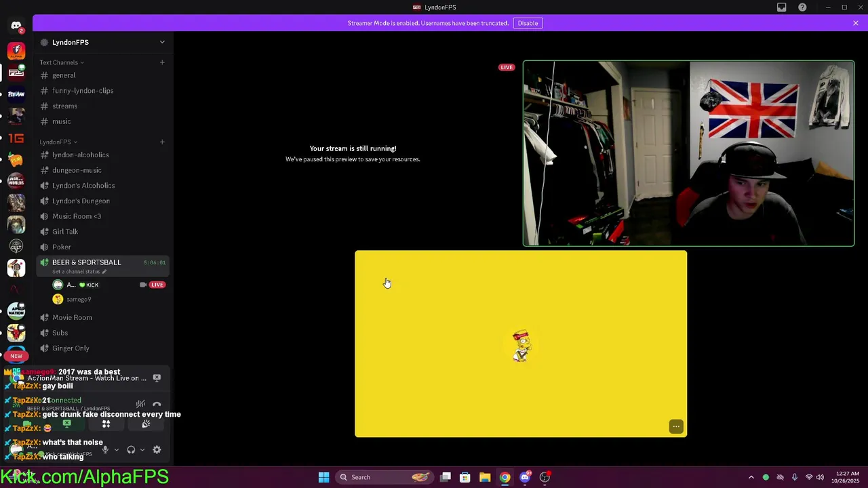Open Discord direct messages home icon

click(x=16, y=26)
